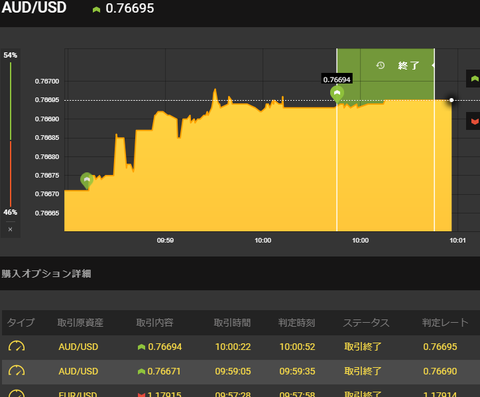
Task: Click the 10:00:22 trade time cell
Action: [x=233, y=347]
